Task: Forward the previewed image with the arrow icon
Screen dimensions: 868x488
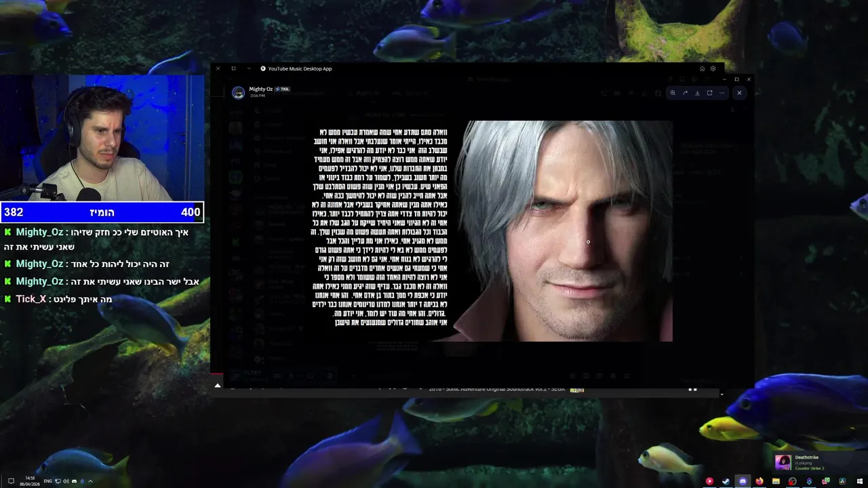Action: coord(685,93)
